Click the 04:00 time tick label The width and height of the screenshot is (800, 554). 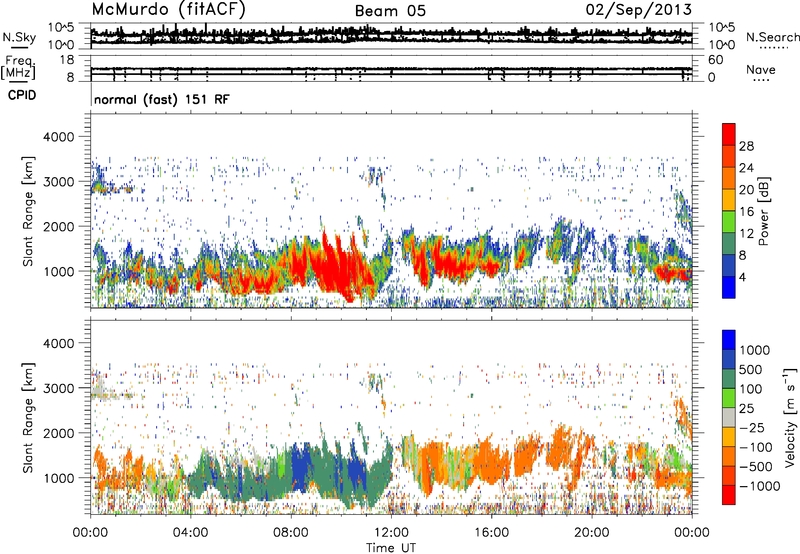[190, 533]
